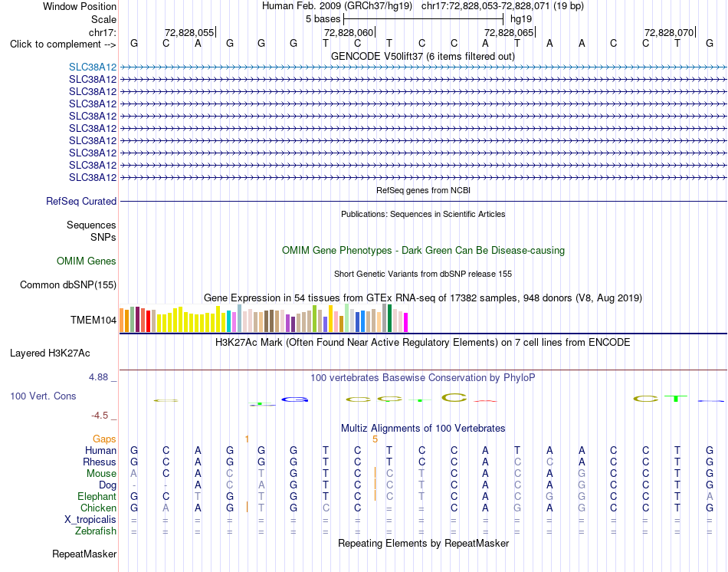Click the 'Click to complement -->' label
The width and height of the screenshot is (728, 572).
[63, 44]
